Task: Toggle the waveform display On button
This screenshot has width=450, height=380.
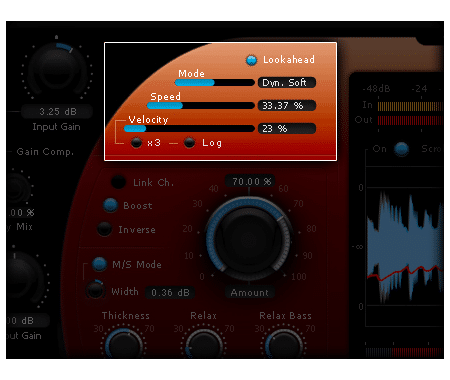Action: click(402, 149)
